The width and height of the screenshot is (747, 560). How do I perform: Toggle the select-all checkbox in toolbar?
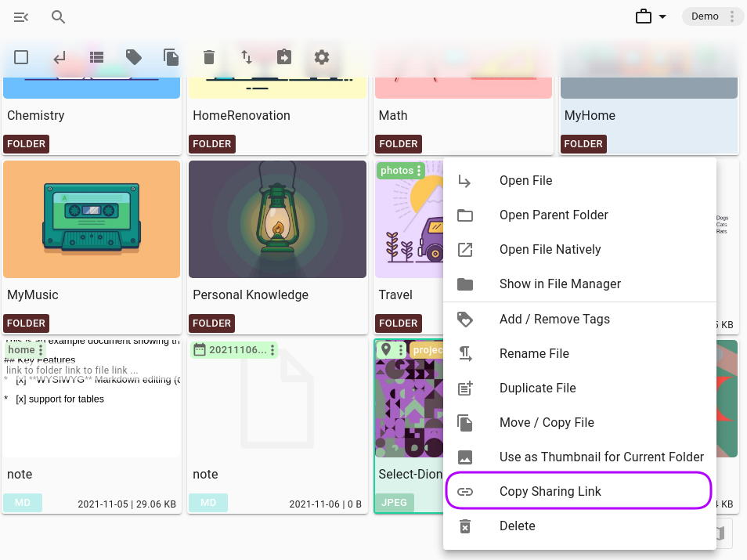(x=21, y=57)
